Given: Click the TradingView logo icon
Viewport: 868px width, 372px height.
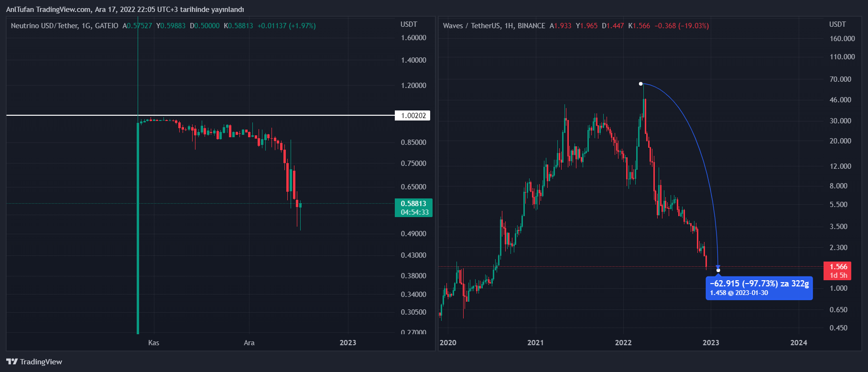Looking at the screenshot, I should click(12, 361).
